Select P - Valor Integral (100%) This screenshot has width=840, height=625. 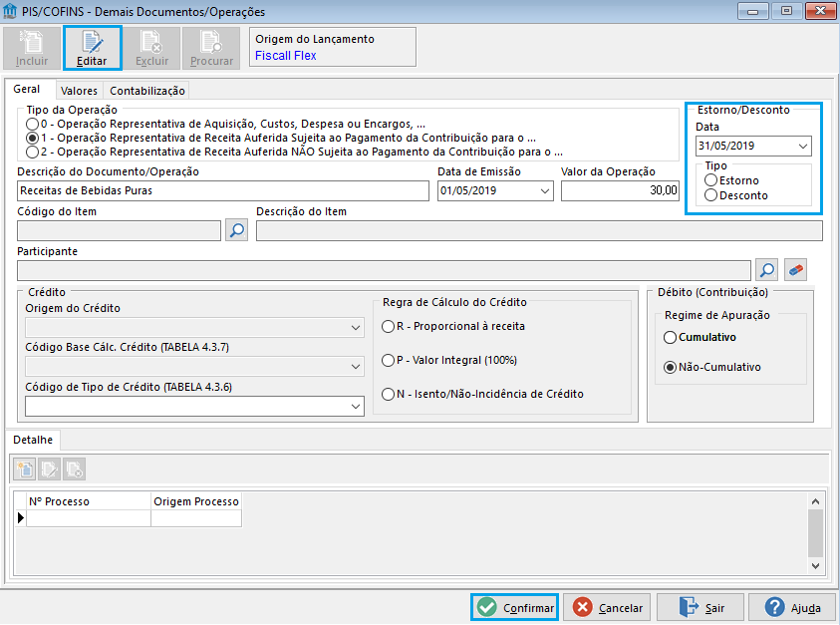point(389,360)
